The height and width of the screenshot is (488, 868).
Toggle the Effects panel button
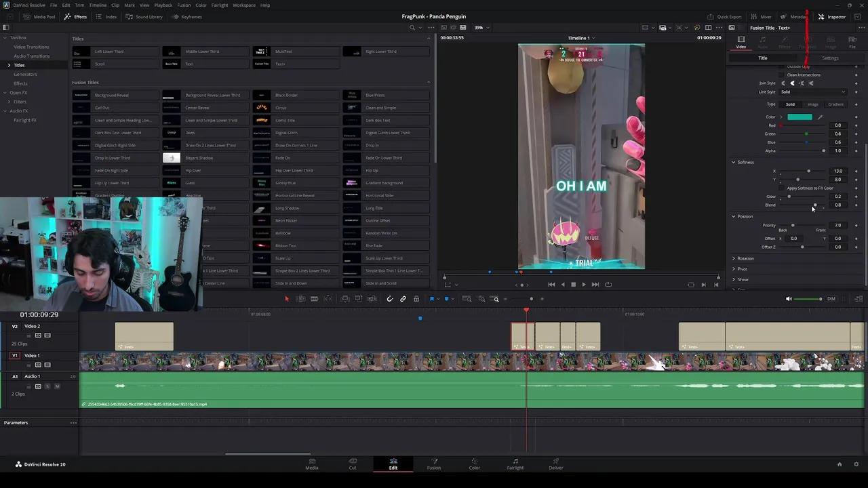(76, 17)
